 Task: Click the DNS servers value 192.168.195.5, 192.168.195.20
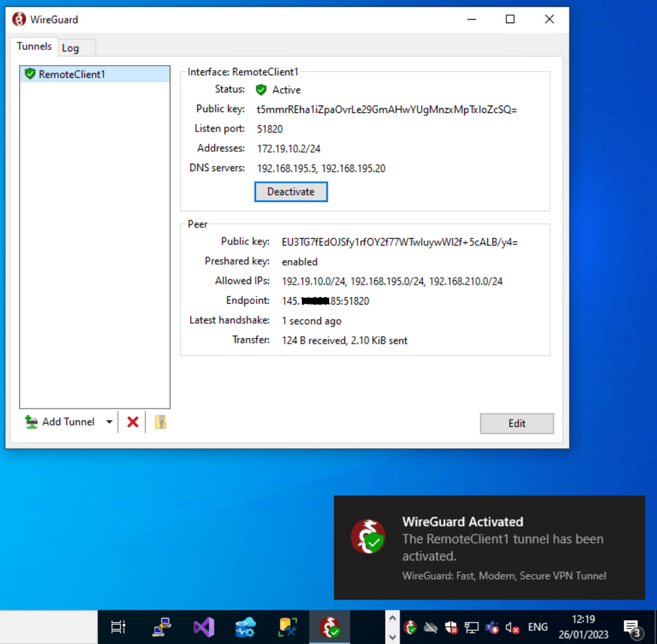coord(322,168)
